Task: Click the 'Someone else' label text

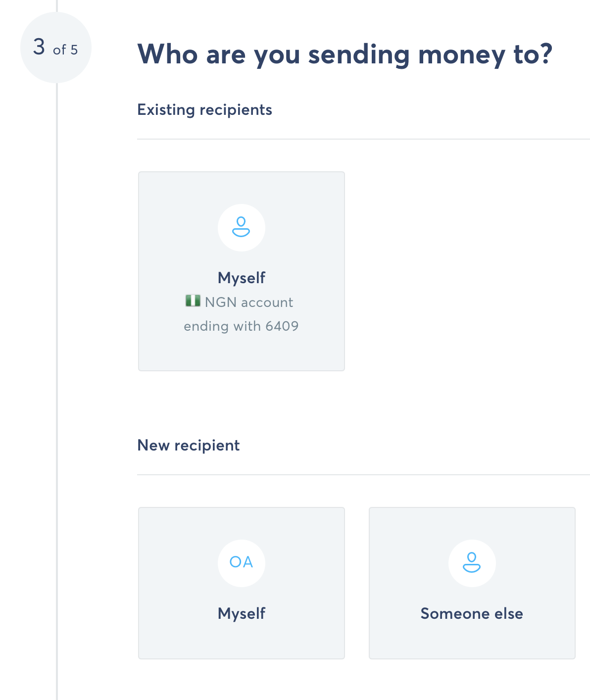Action: (472, 614)
